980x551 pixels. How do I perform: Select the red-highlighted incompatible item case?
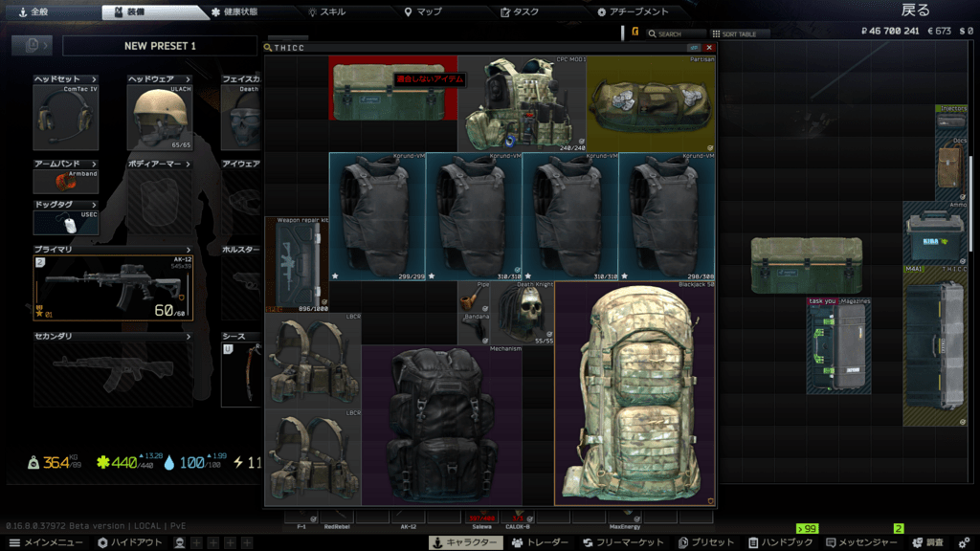393,87
